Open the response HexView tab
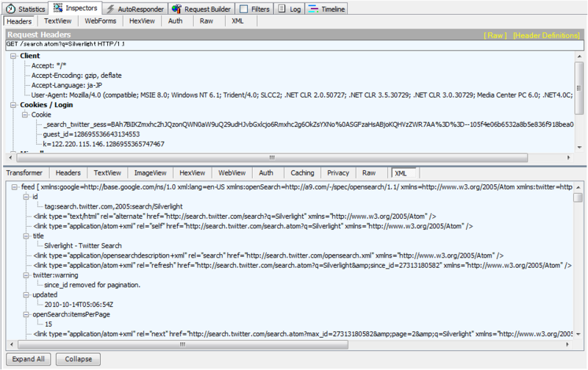The height and width of the screenshot is (370, 588). point(192,173)
